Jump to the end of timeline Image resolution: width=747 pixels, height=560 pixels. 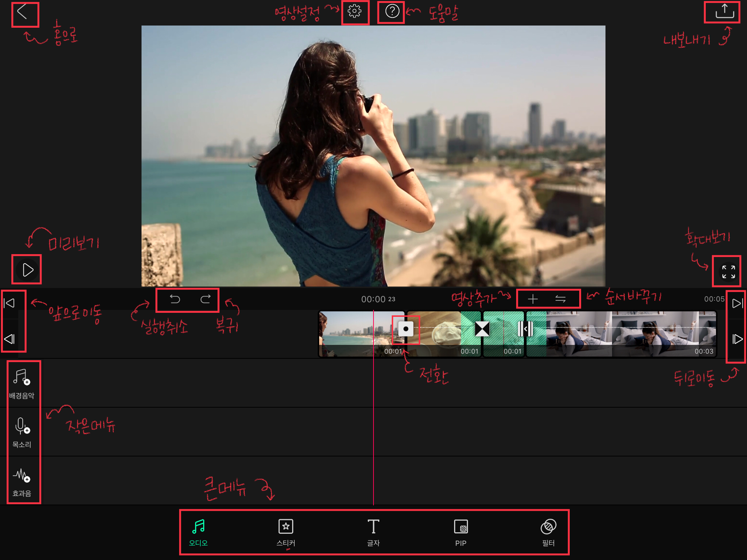point(737,303)
